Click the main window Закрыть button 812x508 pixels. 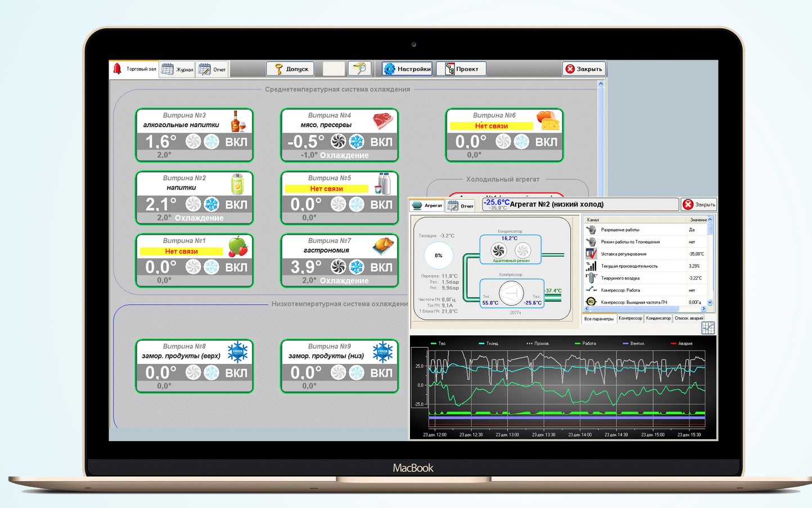coord(584,69)
